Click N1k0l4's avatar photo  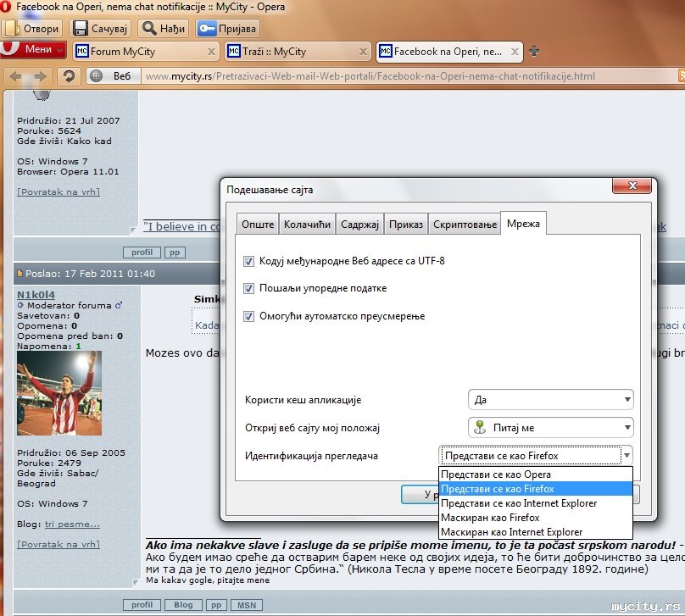tap(59, 393)
